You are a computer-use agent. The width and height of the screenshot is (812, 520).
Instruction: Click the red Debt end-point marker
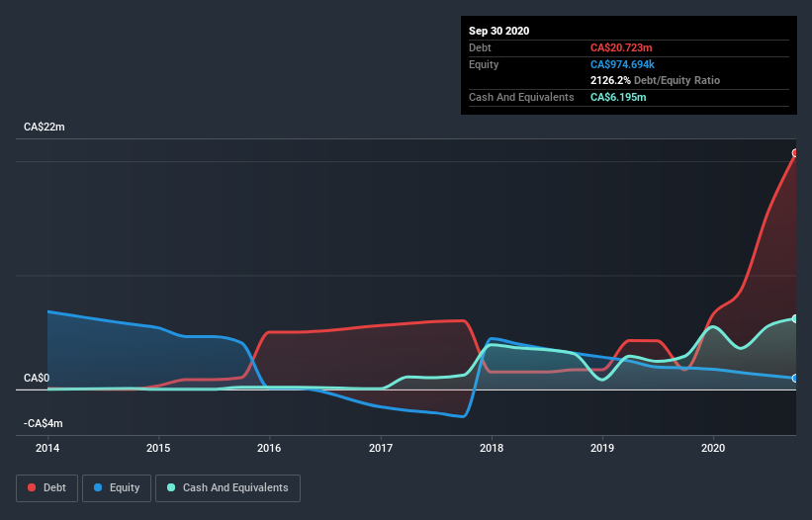(795, 153)
